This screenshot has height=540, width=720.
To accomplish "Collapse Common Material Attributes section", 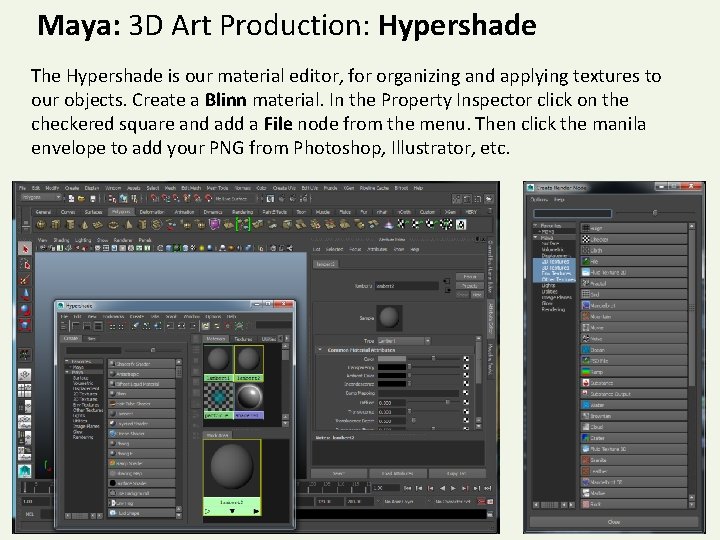I will tap(320, 350).
